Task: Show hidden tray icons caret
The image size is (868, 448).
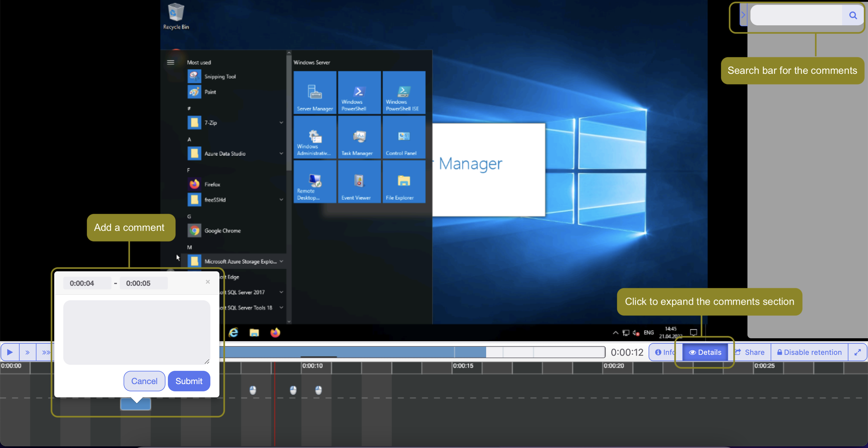Action: coord(615,333)
